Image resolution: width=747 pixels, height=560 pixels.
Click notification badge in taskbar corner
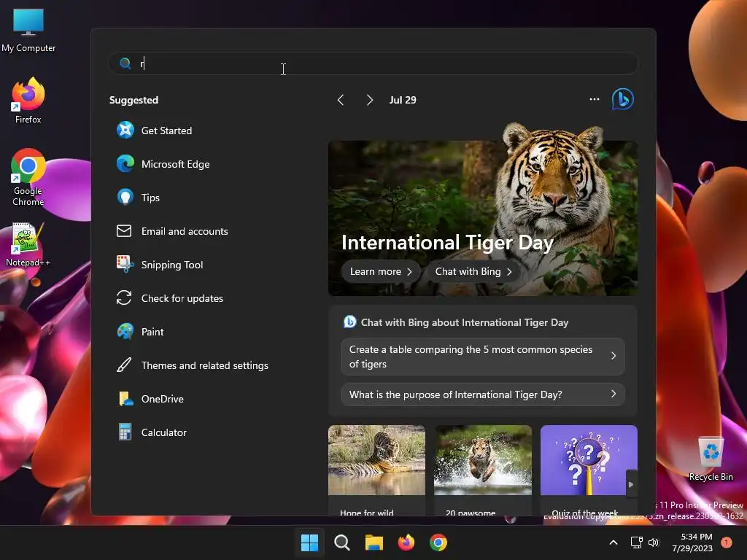tap(727, 542)
